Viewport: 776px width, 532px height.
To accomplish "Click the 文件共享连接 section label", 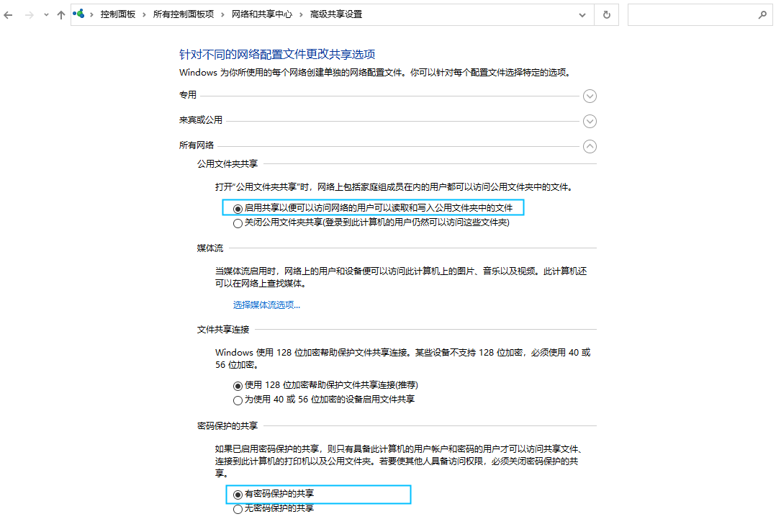I will 223,330.
